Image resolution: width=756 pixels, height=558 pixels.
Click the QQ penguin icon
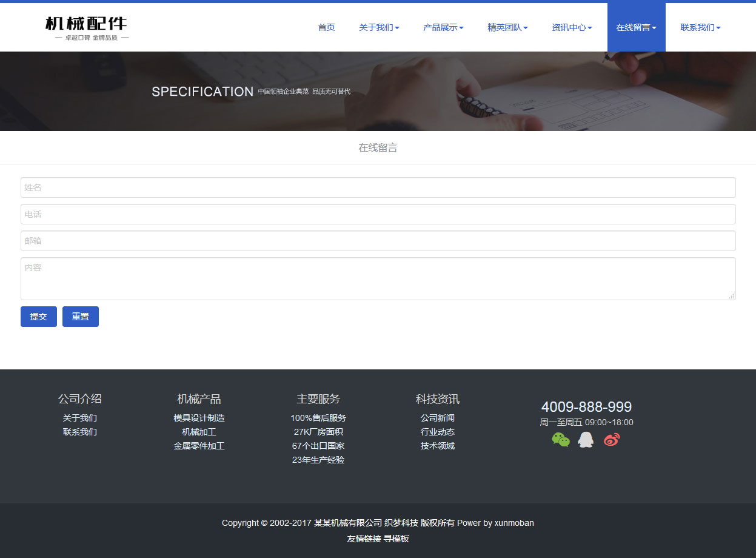coord(586,440)
